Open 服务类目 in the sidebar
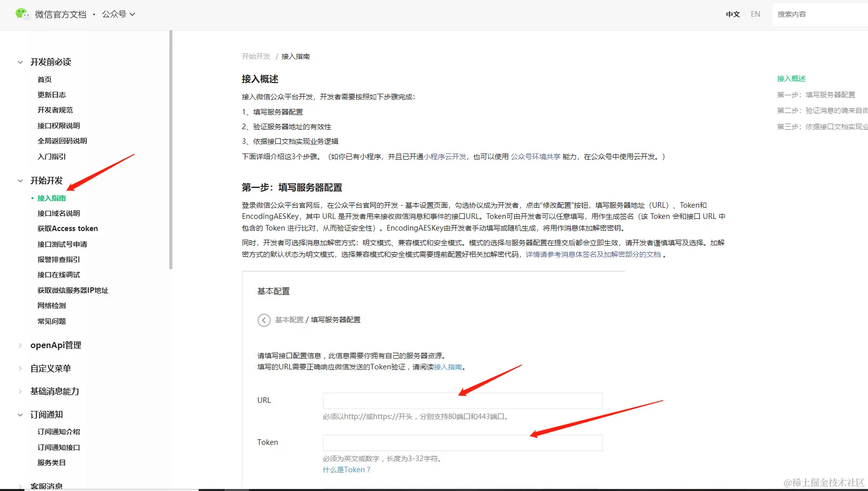Image resolution: width=868 pixels, height=491 pixels. coord(52,463)
